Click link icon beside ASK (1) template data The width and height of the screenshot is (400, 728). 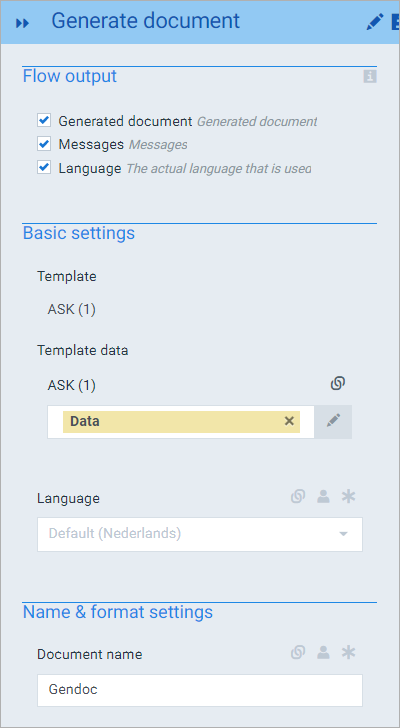click(338, 384)
